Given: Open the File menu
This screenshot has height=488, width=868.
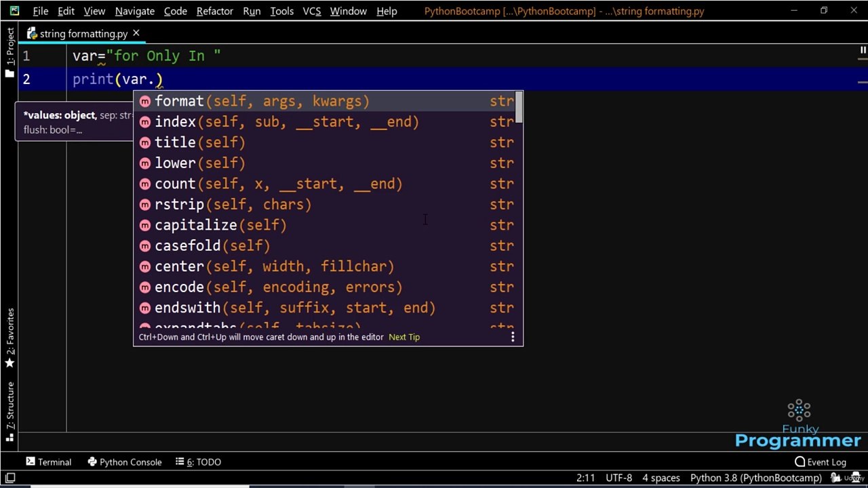Looking at the screenshot, I should click(40, 11).
